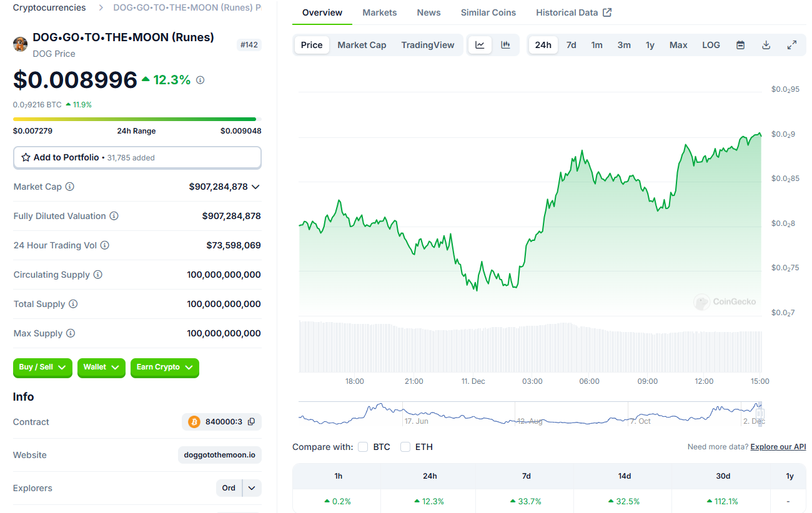
Task: Copy the contract 840000:3 icon
Action: pyautogui.click(x=251, y=422)
